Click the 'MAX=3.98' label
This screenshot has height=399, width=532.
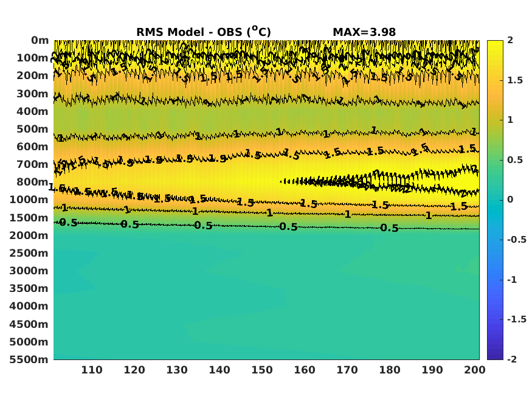point(364,32)
